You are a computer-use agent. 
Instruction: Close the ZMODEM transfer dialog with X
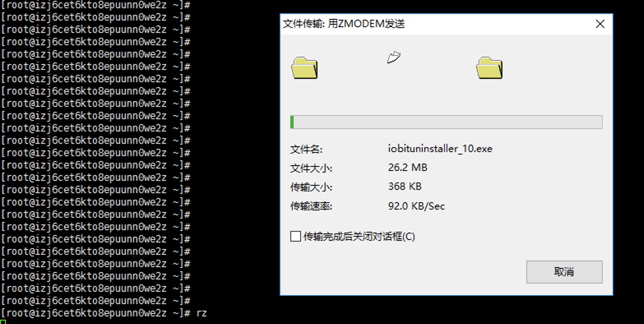pyautogui.click(x=600, y=24)
